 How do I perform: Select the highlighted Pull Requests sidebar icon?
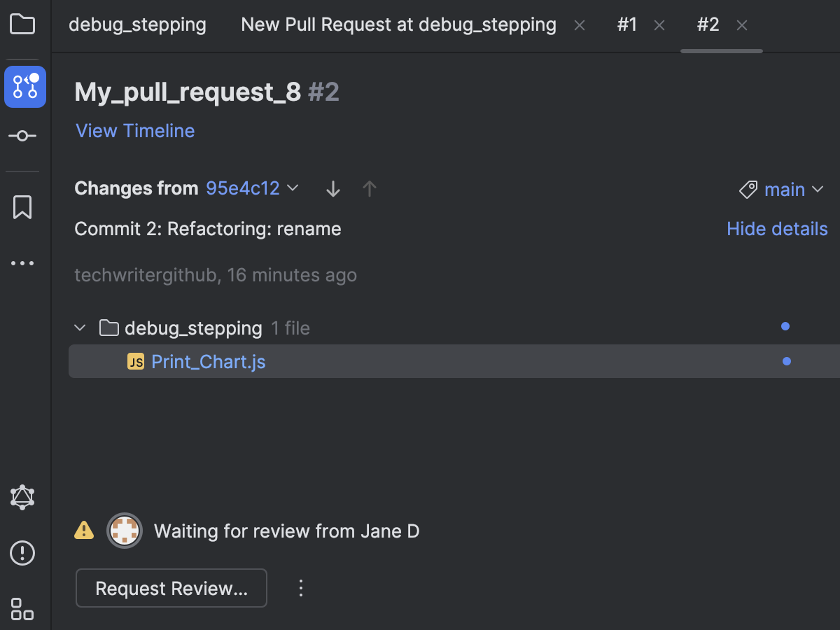pyautogui.click(x=25, y=87)
